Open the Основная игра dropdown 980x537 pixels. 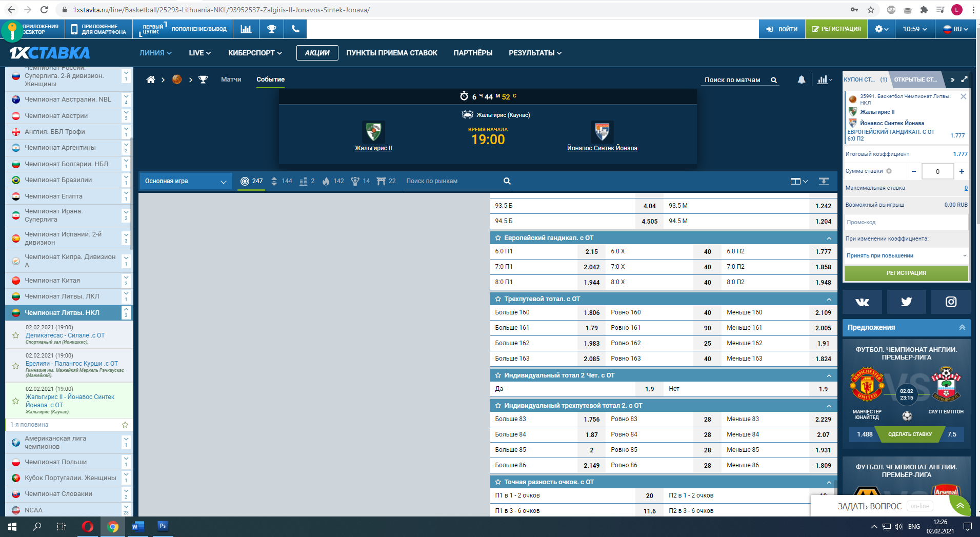coord(185,181)
